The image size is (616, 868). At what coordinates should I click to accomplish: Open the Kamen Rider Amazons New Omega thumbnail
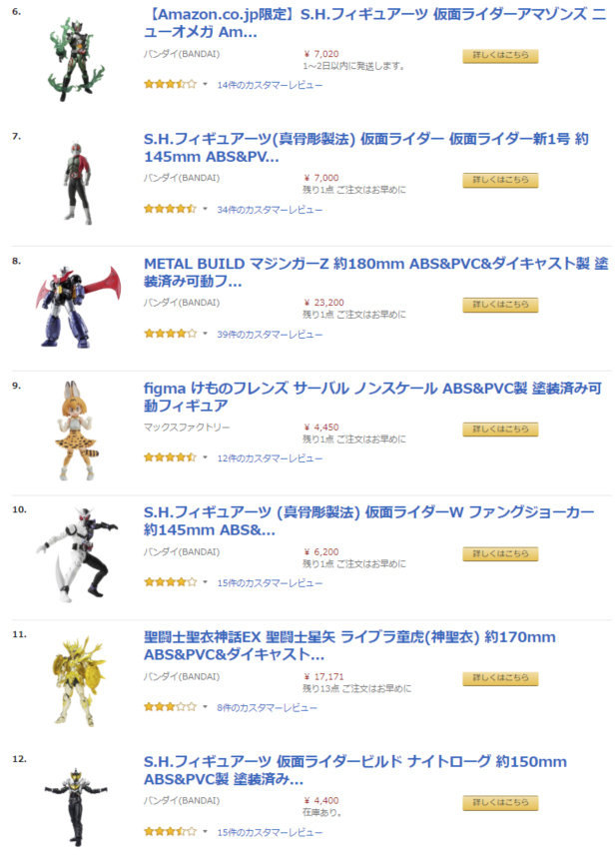77,59
